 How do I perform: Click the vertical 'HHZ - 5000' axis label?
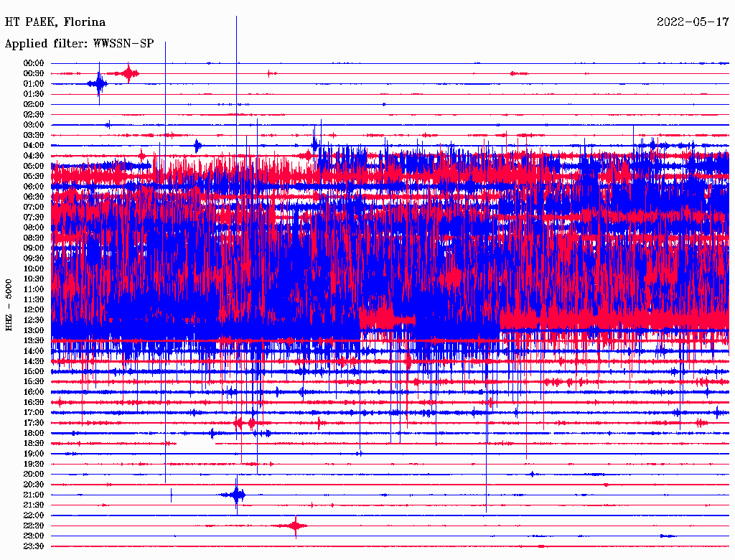(x=9, y=305)
